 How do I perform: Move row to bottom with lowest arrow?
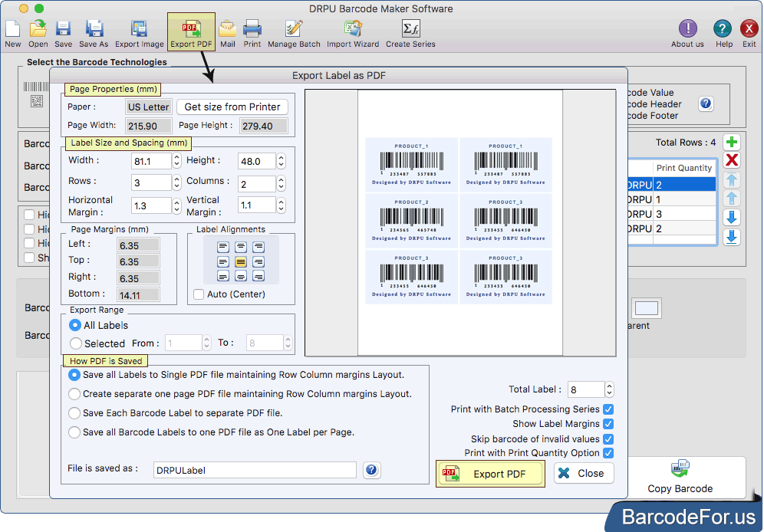(731, 237)
